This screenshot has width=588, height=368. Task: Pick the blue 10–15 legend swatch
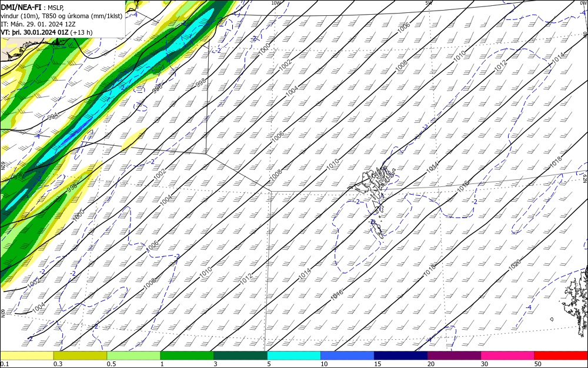[x=348, y=356]
